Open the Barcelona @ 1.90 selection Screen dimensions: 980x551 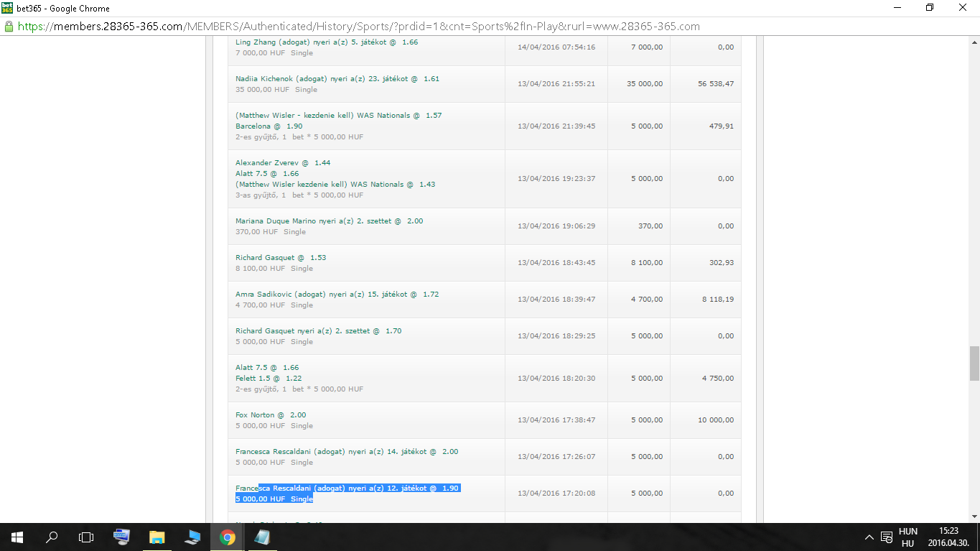(x=269, y=126)
